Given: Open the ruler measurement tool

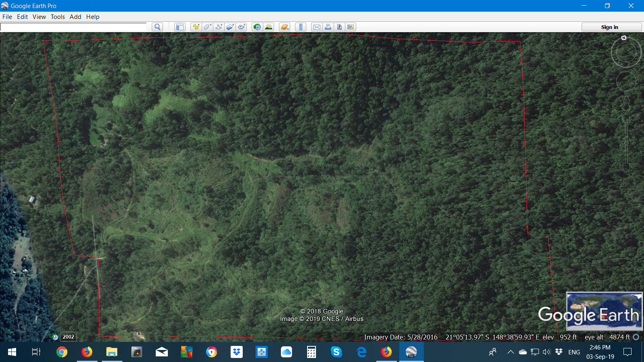Looking at the screenshot, I should [x=301, y=27].
